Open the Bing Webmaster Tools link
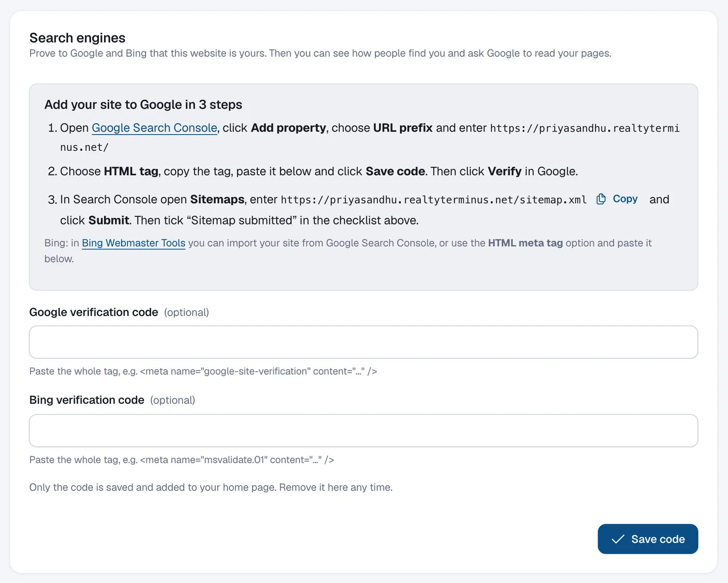The image size is (728, 583). click(x=134, y=243)
